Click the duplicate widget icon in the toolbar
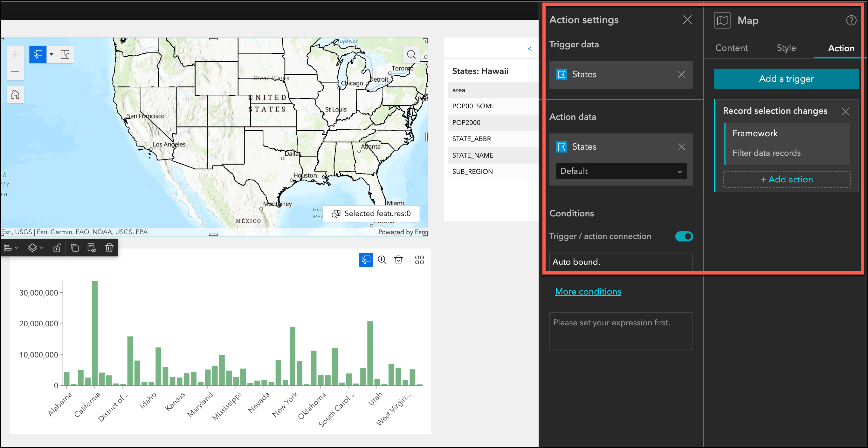This screenshot has height=448, width=868. (75, 248)
